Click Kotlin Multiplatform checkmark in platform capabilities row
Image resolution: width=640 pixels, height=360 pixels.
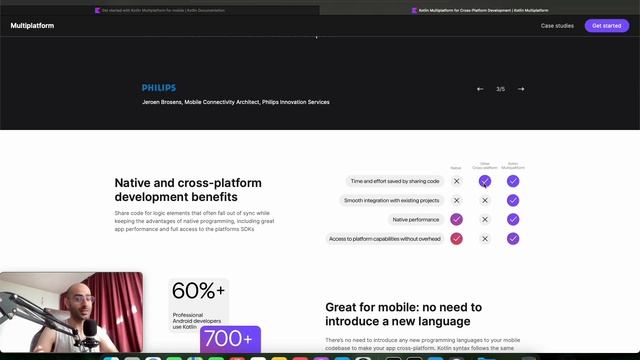click(513, 239)
